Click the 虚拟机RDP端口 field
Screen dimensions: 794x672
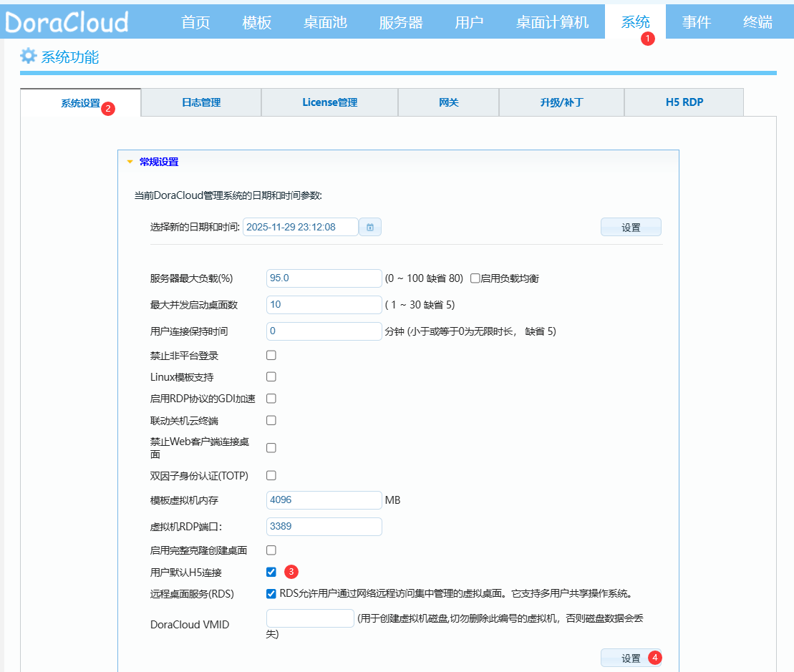click(324, 527)
